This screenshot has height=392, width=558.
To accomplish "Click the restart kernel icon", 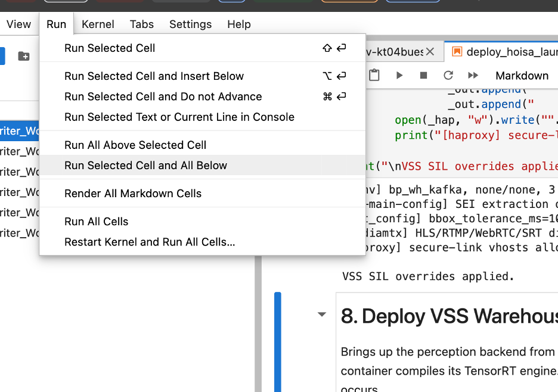I will (448, 75).
